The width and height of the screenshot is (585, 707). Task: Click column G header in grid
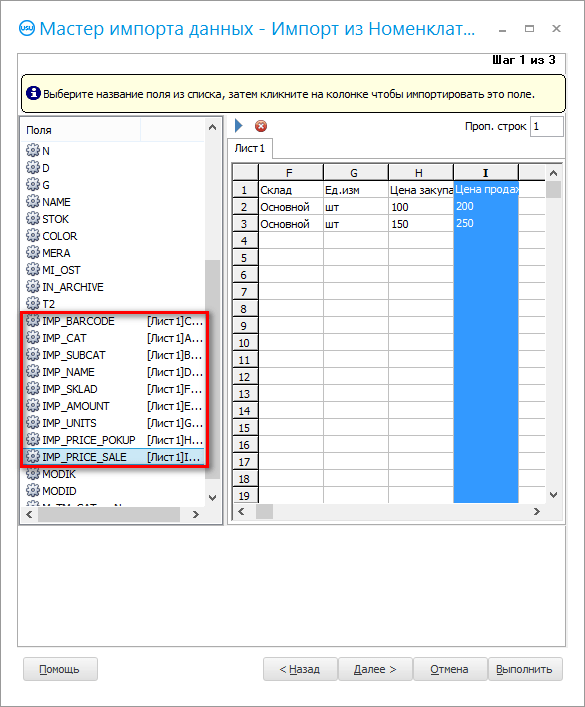click(355, 173)
